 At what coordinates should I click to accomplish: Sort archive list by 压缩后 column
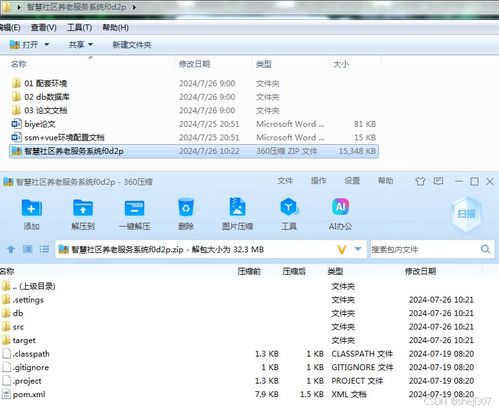point(294,271)
